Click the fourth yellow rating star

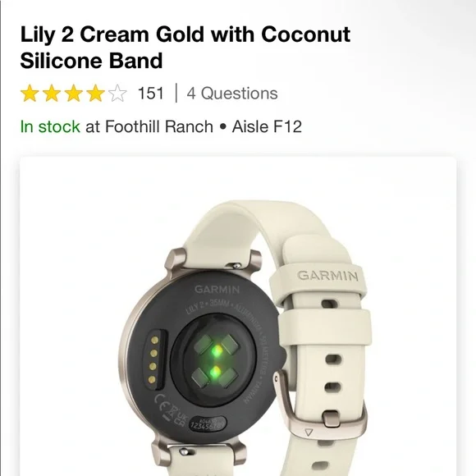click(x=95, y=94)
